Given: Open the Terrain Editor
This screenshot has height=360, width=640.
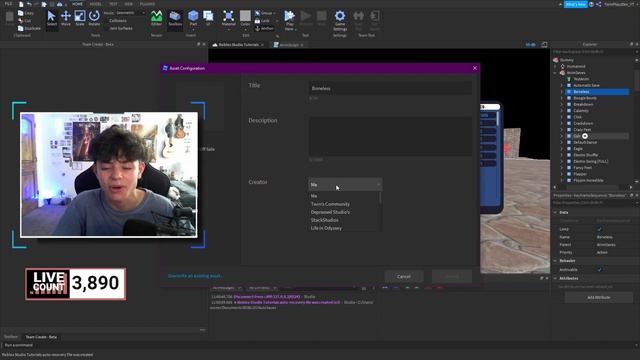Looking at the screenshot, I should coord(156,18).
